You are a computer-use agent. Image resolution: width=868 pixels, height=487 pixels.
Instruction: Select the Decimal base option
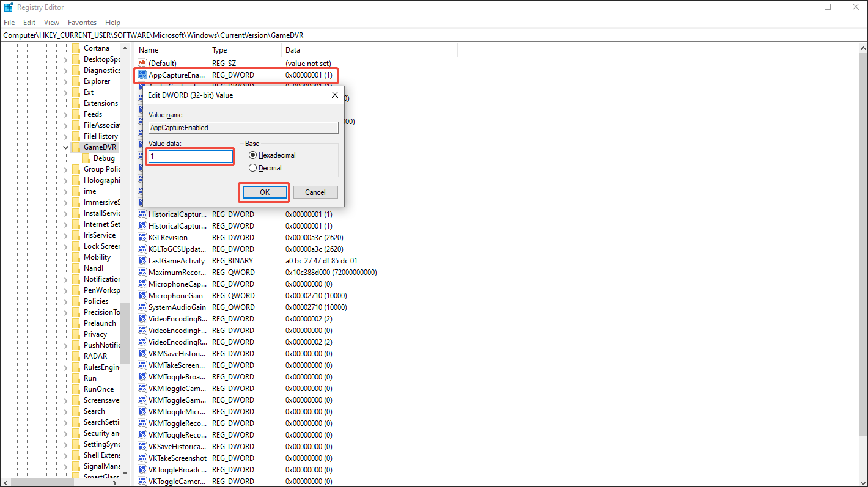(x=252, y=167)
